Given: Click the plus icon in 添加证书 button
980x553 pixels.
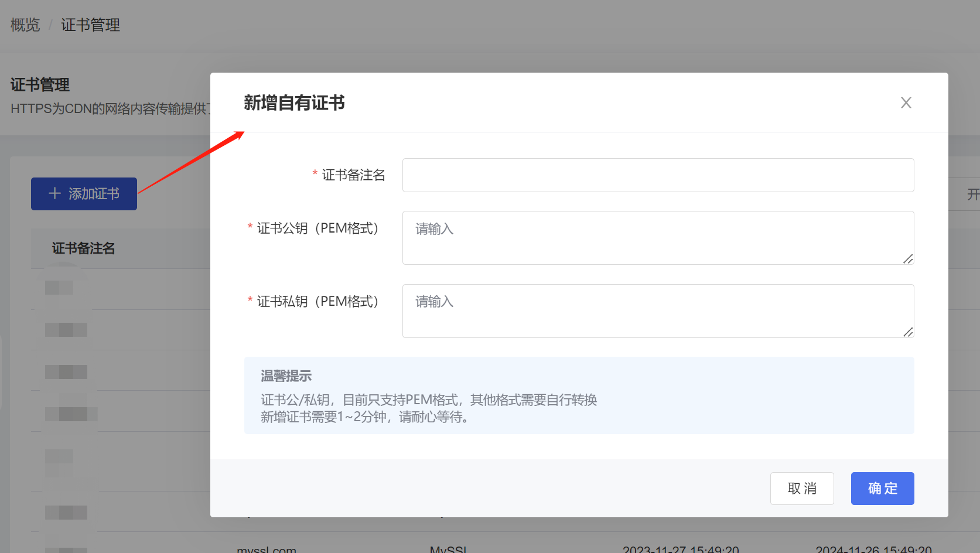Looking at the screenshot, I should click(x=54, y=193).
